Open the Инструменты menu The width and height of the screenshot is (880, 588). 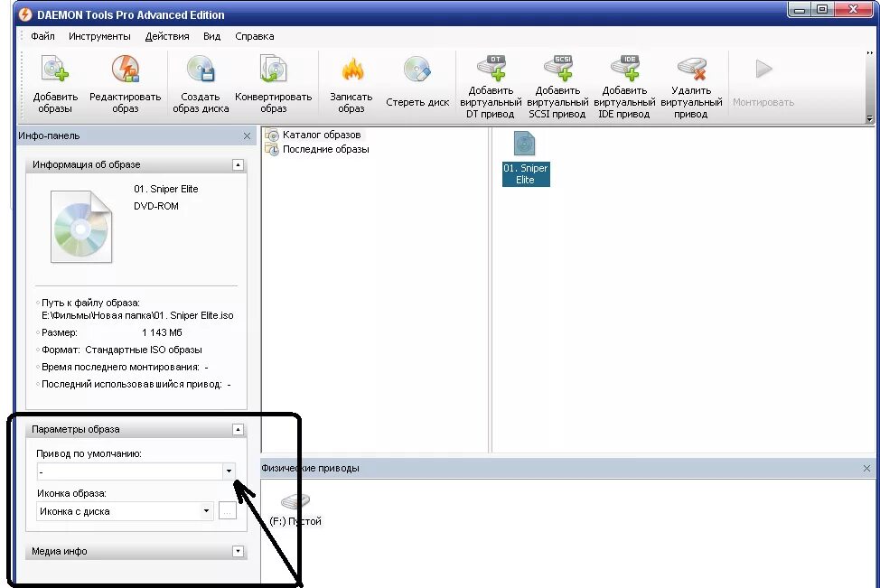coord(99,36)
